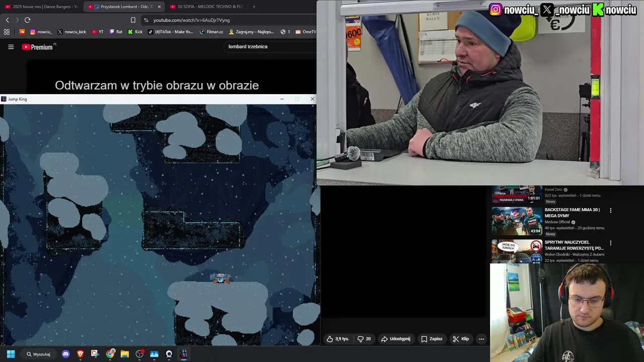This screenshot has width=644, height=362.
Task: Open the Kick bookmark
Action: (135, 32)
